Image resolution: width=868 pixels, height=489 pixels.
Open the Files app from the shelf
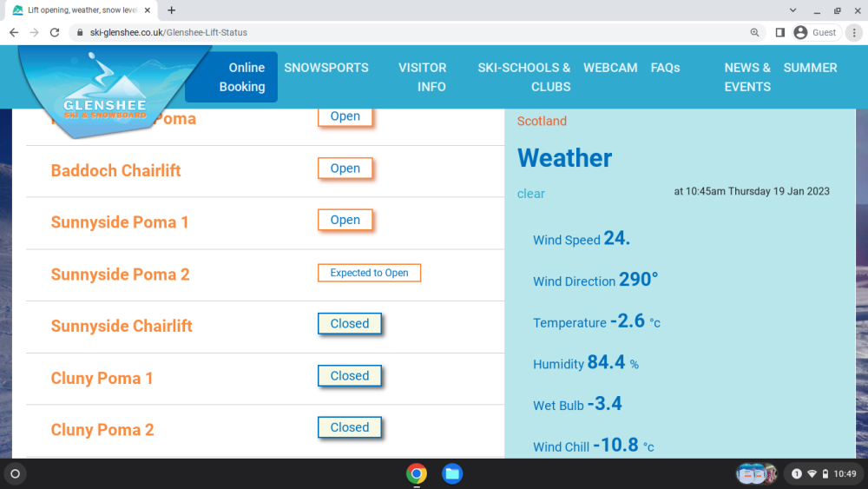point(452,473)
